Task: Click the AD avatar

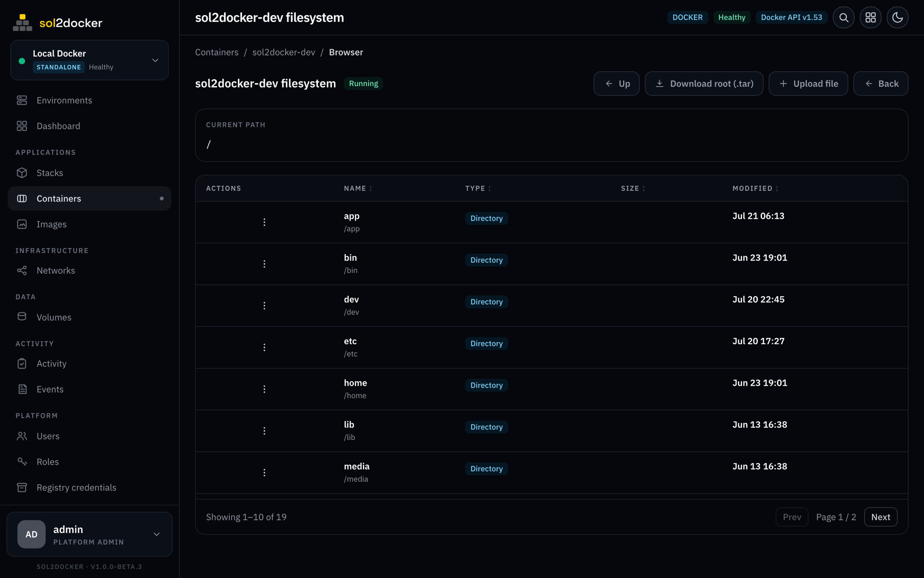Action: 31,534
